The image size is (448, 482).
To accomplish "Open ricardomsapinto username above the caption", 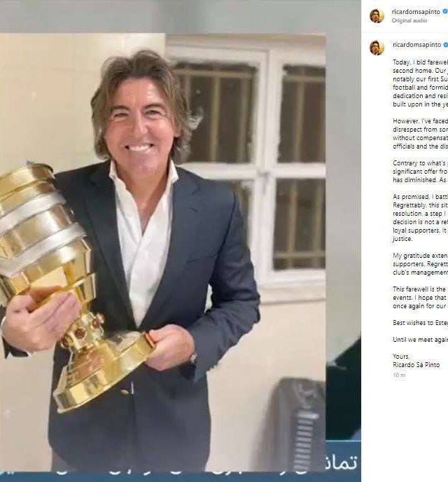I will (416, 45).
